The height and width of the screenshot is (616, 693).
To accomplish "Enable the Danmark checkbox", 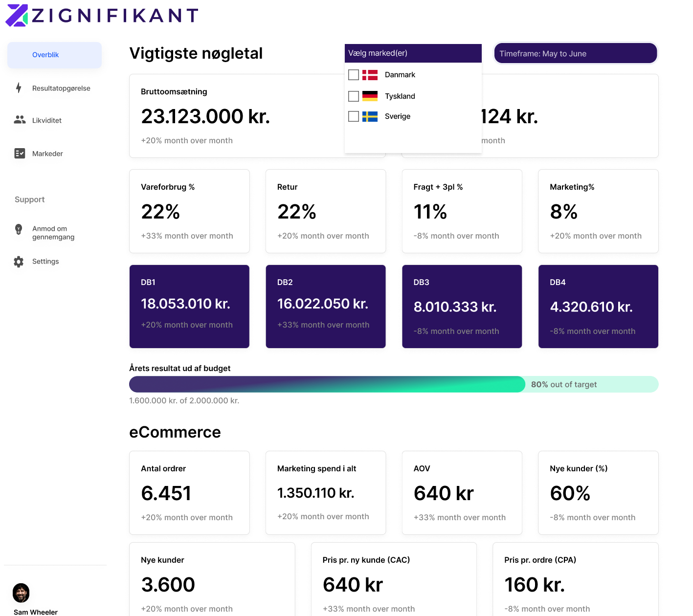I will coord(354,75).
